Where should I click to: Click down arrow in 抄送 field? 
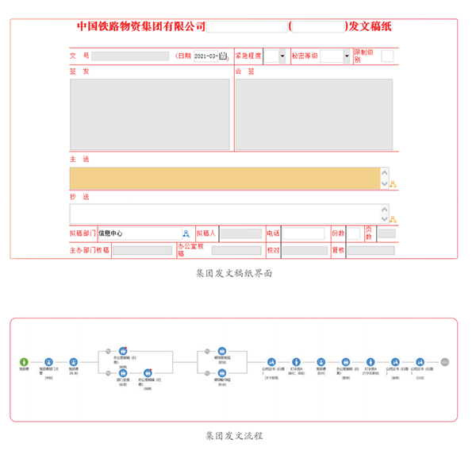coord(384,219)
